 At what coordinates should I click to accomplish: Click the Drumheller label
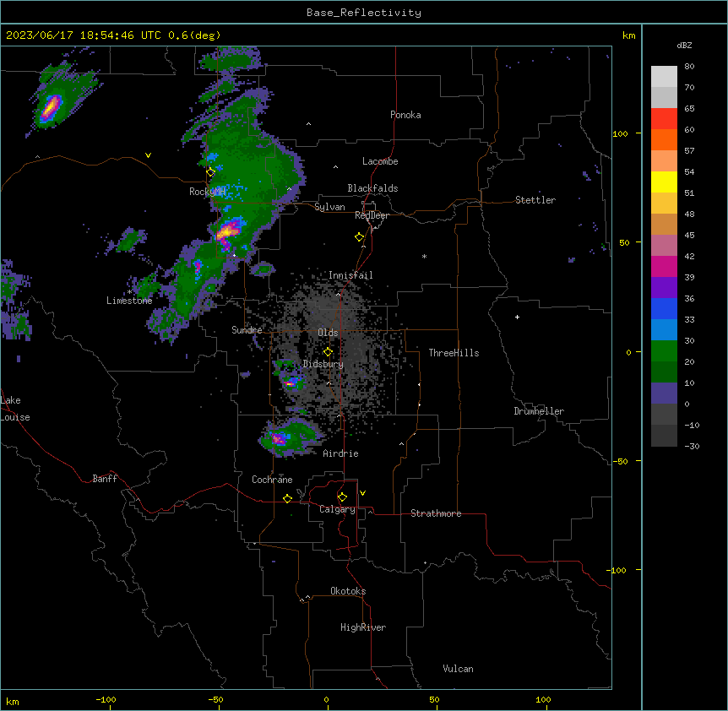click(539, 411)
